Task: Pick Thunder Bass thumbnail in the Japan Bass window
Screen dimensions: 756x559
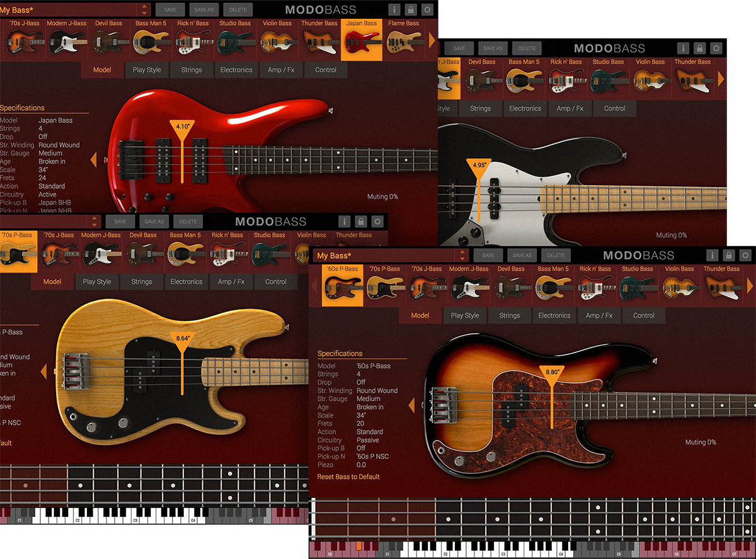Action: (319, 40)
